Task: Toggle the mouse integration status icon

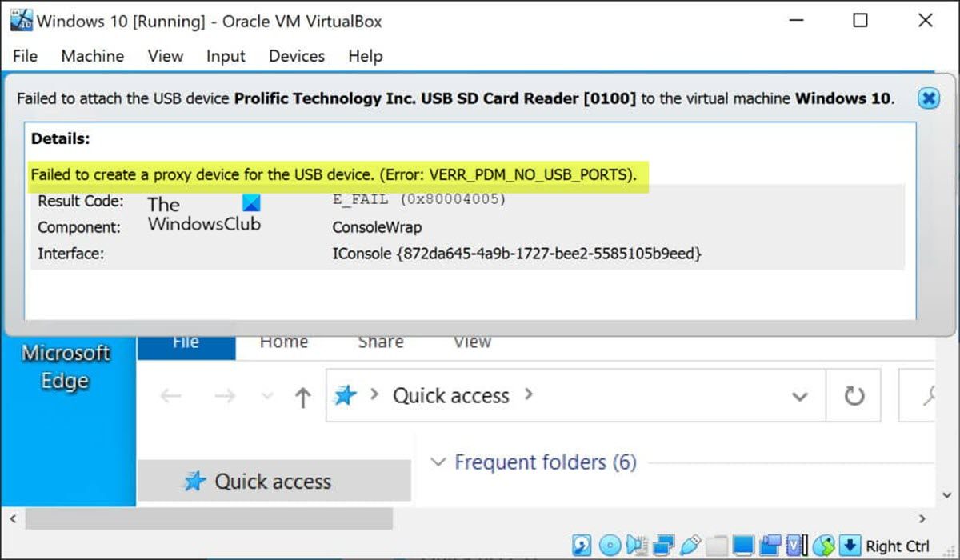Action: coord(823,545)
